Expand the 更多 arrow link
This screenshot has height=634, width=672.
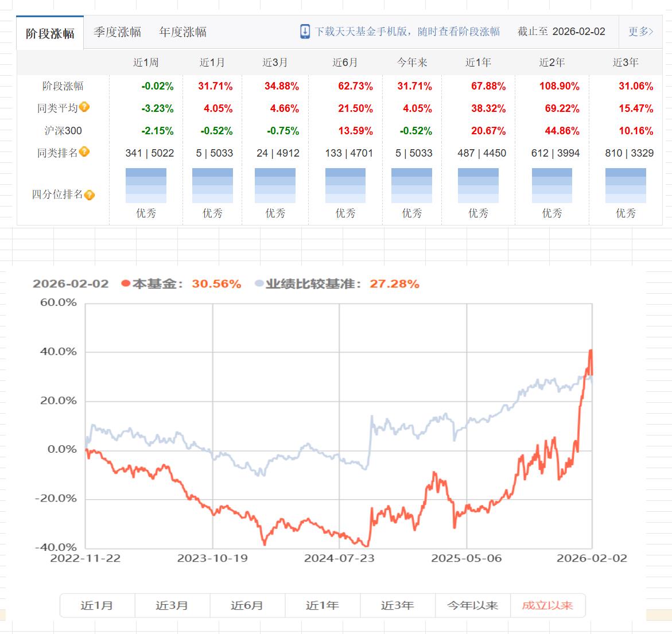tap(640, 32)
